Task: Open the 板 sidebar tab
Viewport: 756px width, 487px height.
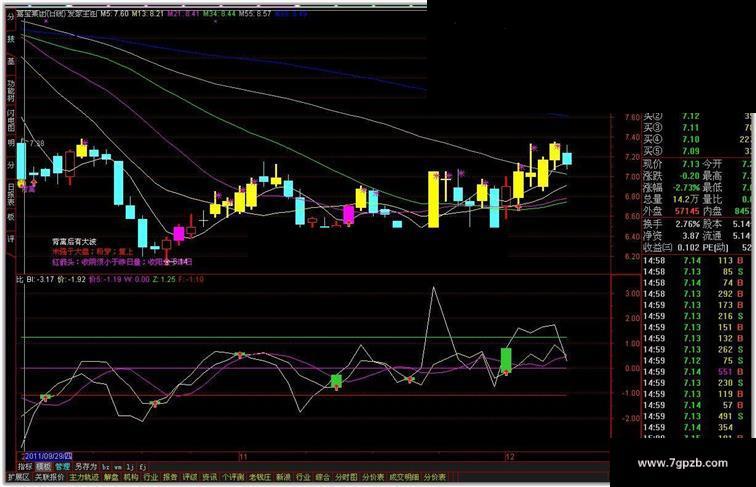Action: tap(11, 216)
